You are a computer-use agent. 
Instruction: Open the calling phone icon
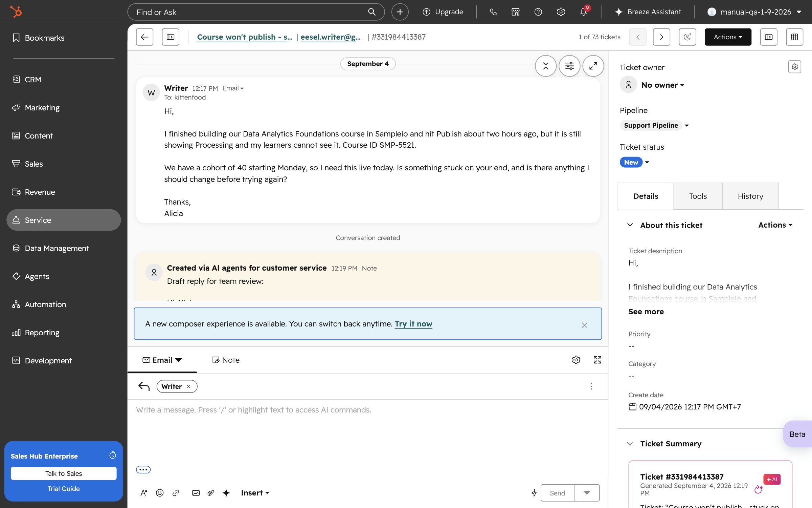pyautogui.click(x=493, y=12)
